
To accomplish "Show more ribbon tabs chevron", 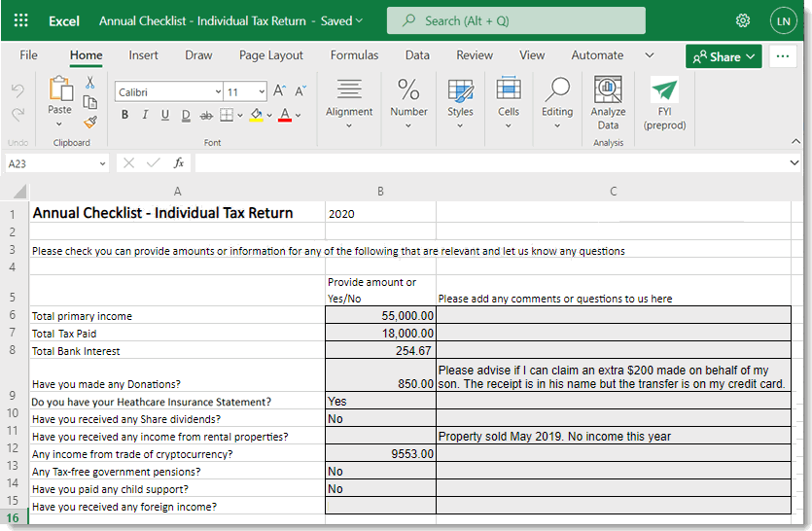I will tap(650, 54).
